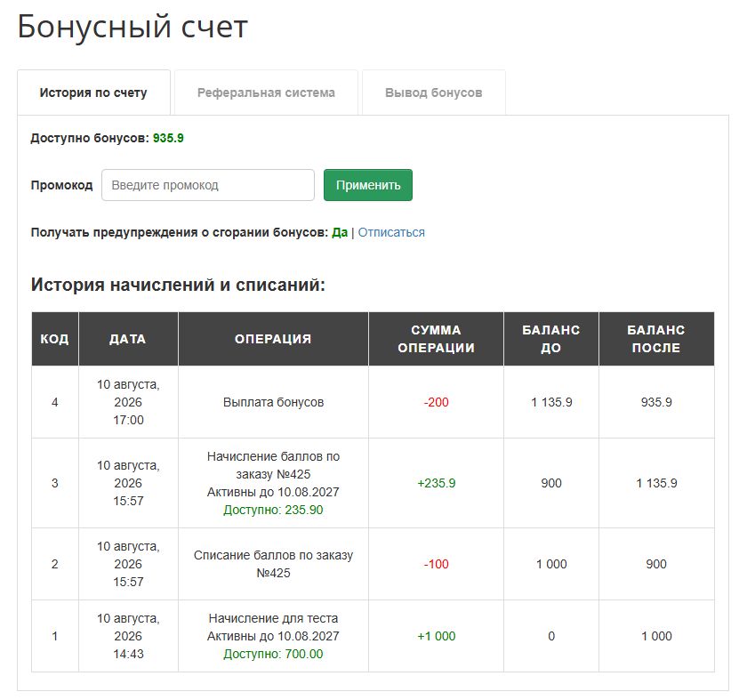Click the «БАЛАНС ДО» column header

551,339
